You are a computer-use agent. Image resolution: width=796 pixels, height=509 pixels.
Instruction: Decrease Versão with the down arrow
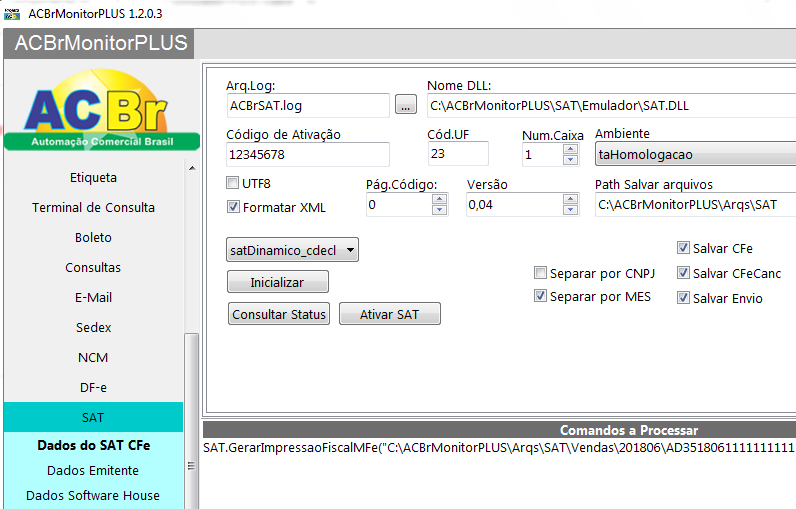click(x=571, y=210)
